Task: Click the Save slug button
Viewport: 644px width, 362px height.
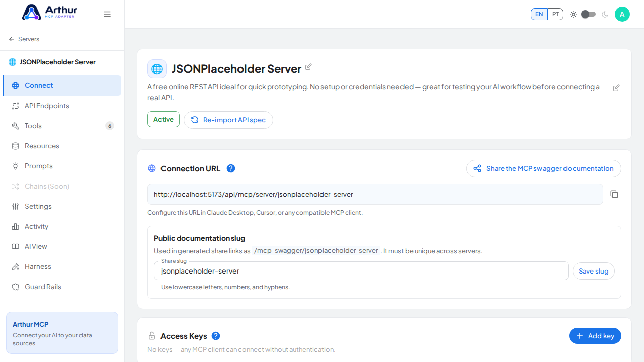Action: (x=594, y=271)
